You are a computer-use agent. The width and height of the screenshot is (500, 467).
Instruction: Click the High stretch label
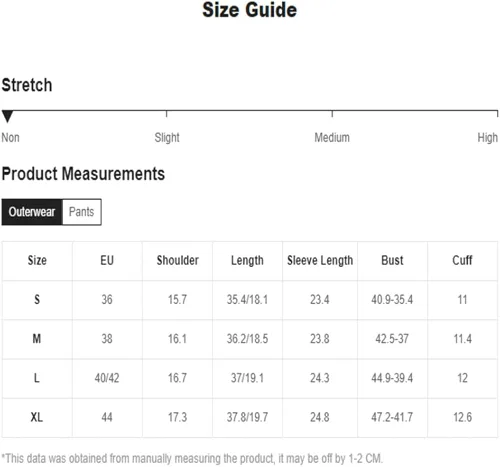487,137
